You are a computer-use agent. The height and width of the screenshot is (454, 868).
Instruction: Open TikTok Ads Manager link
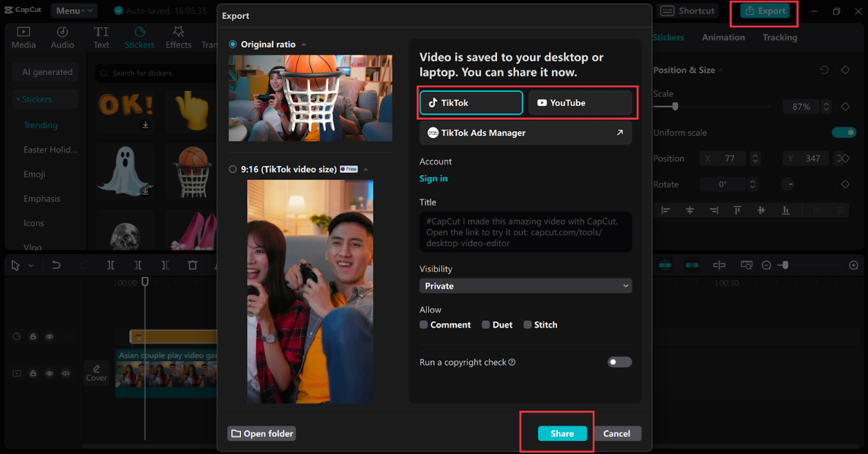526,133
